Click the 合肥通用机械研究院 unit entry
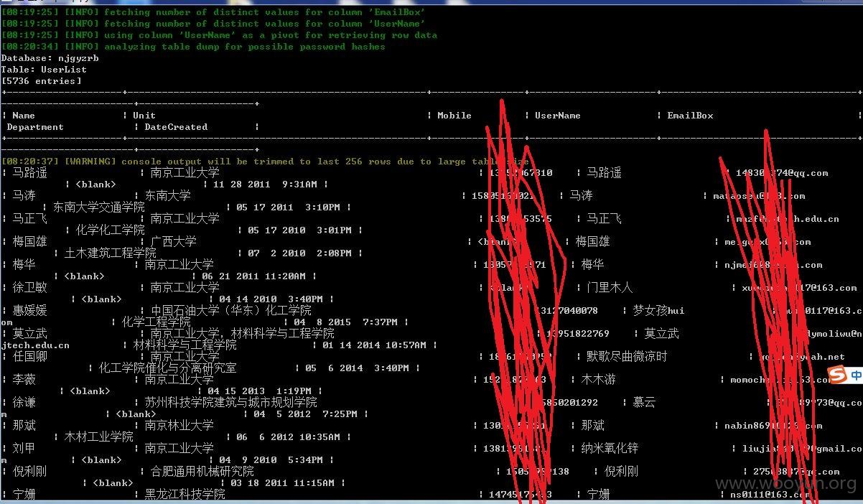 [202, 471]
